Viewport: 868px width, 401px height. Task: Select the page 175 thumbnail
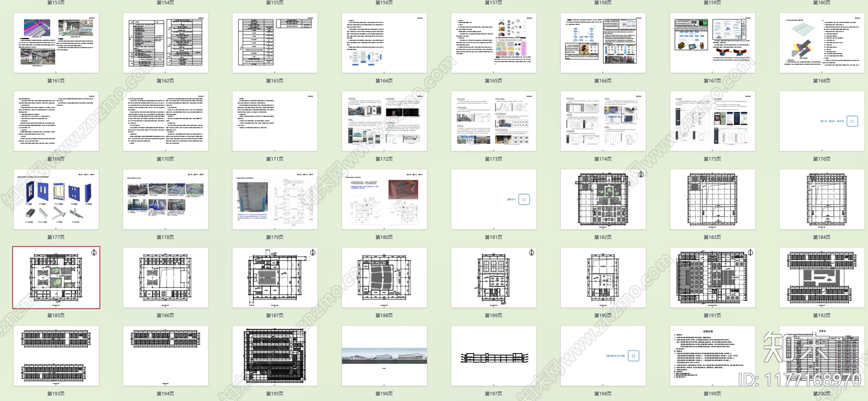click(x=713, y=121)
